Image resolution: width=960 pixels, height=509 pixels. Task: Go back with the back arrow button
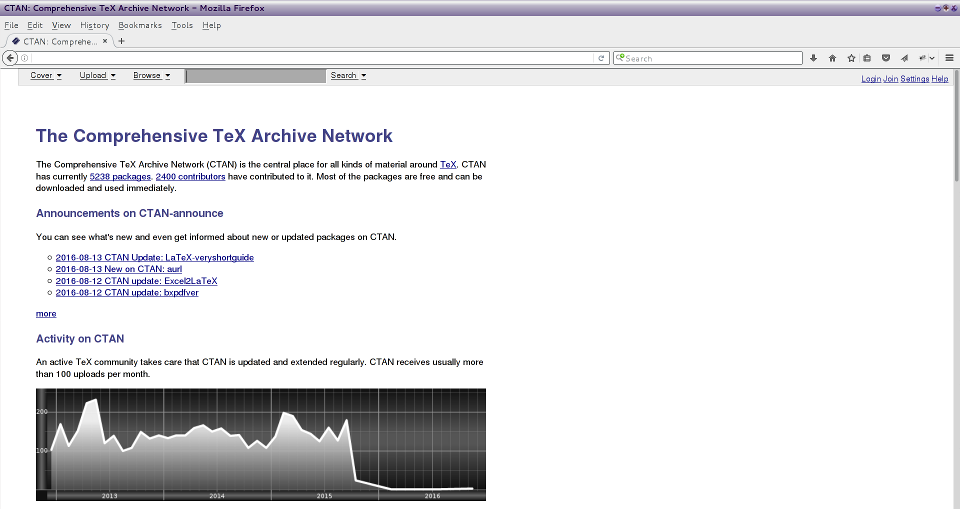pos(10,58)
